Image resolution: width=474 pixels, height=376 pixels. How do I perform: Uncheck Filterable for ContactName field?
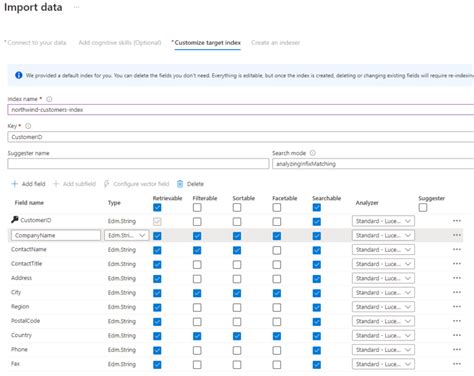tap(197, 250)
